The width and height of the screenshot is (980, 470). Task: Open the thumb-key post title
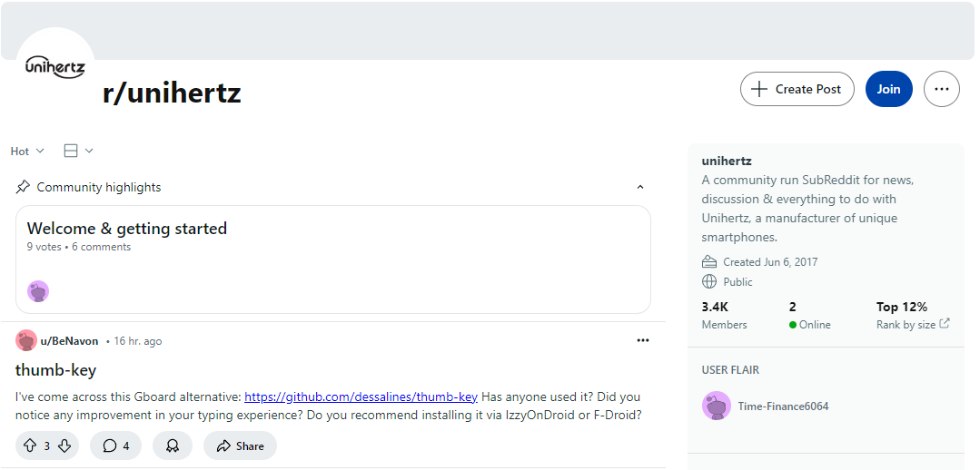[x=55, y=369]
